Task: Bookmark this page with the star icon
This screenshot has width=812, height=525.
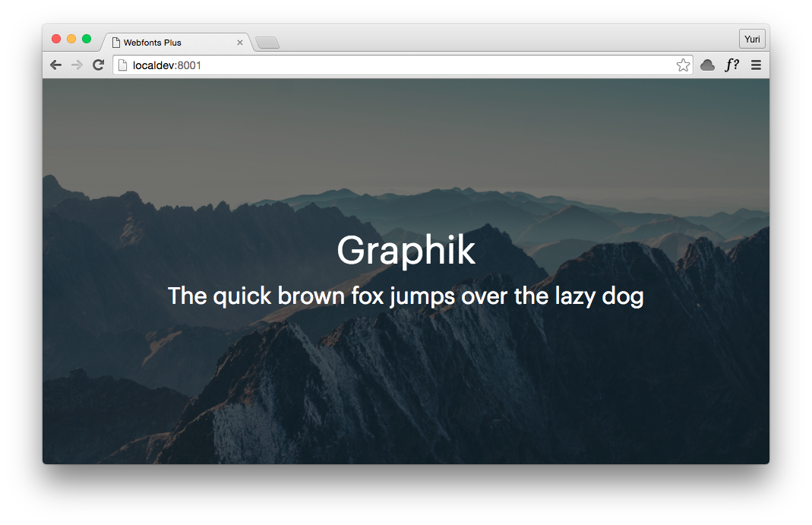Action: [x=683, y=65]
